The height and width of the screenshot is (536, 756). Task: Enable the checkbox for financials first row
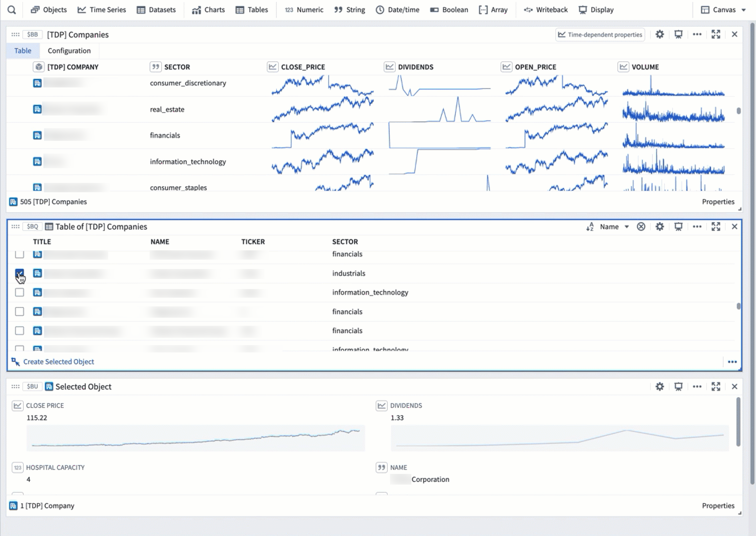click(x=19, y=254)
